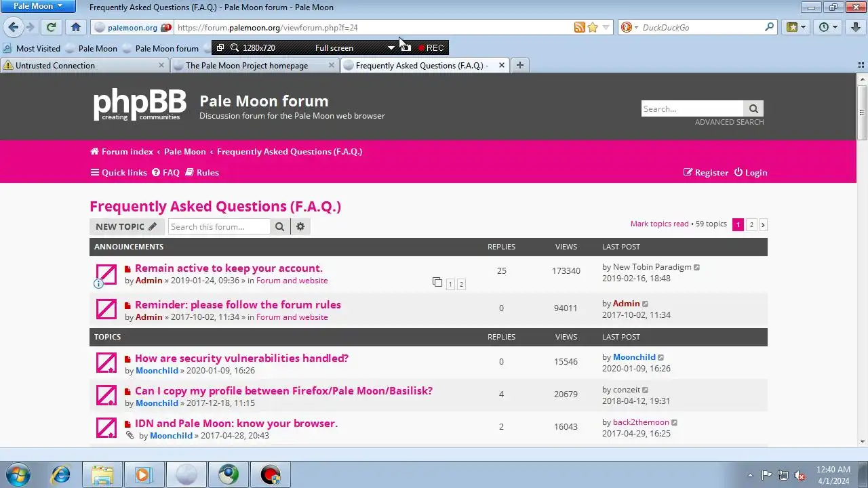
Task: Open a new tab with plus button
Action: click(520, 65)
